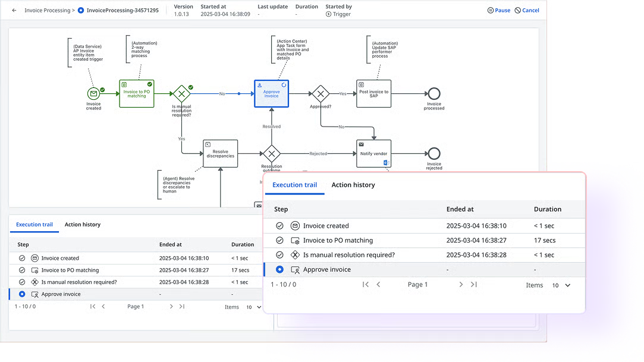Click Is manual resolution required in background table
This screenshot has width=644, height=362.
pyautogui.click(x=136, y=282)
